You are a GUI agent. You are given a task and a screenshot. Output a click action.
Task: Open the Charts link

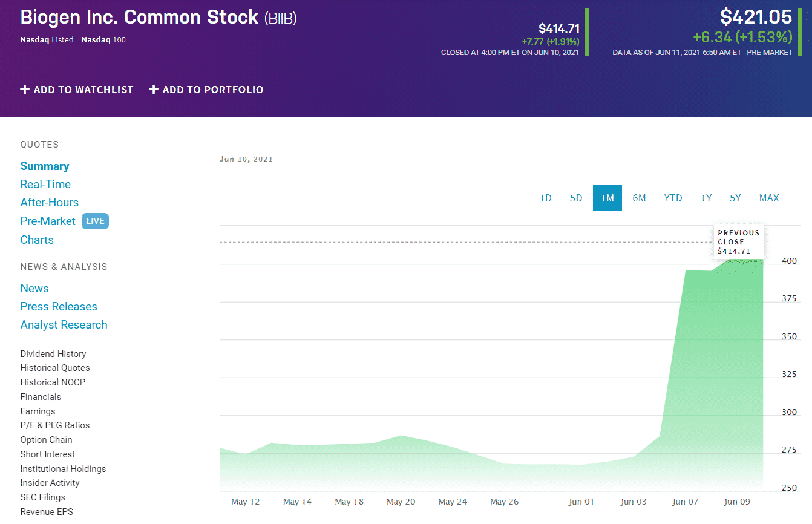coord(37,240)
